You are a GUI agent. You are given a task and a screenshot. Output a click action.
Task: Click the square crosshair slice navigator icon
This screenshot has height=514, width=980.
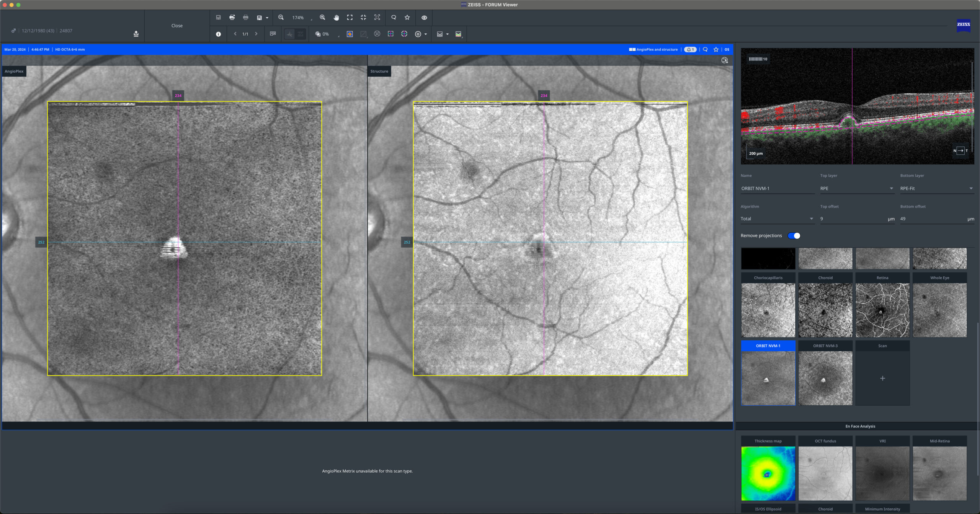pos(390,34)
